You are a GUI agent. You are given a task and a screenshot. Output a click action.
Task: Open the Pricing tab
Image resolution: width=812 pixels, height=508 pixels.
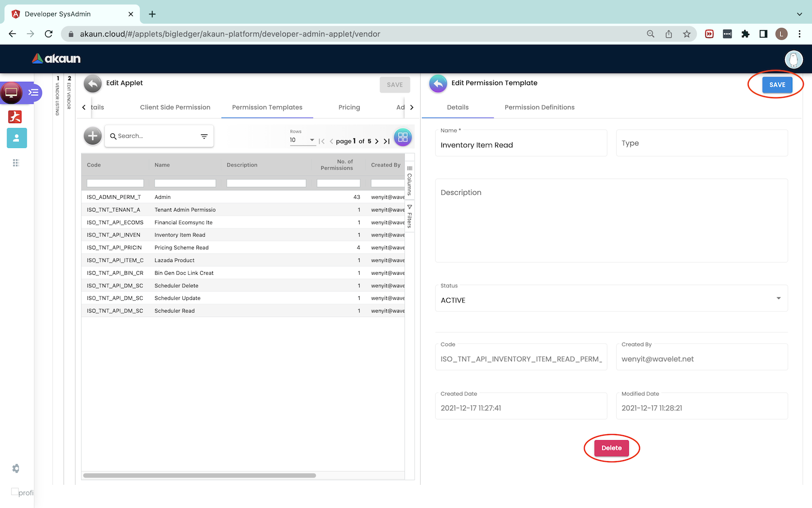click(x=349, y=107)
